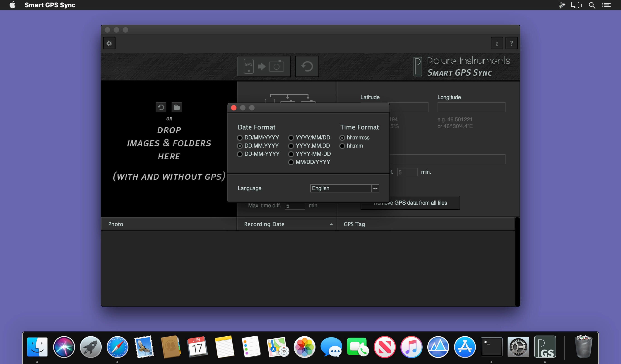This screenshot has height=364, width=621.
Task: Open Maps from the dock
Action: point(278,347)
